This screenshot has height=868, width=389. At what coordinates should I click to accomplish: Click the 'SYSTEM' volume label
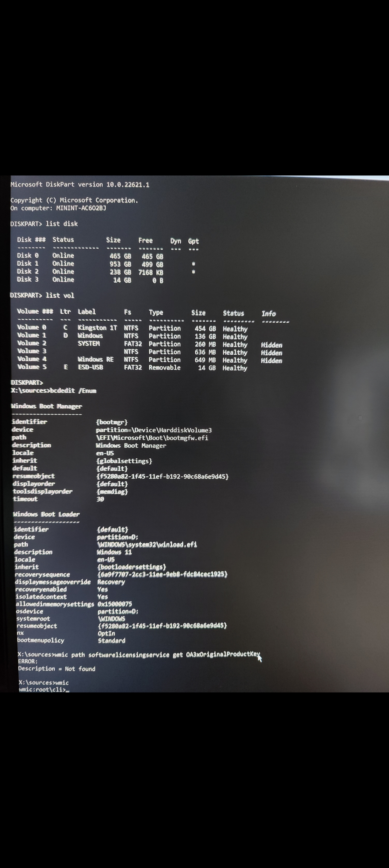pyautogui.click(x=89, y=344)
